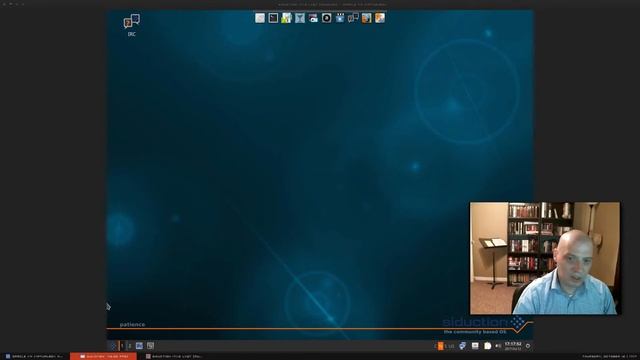Open the green-and-white app in top dock
640x360 pixels.
[x=287, y=18]
